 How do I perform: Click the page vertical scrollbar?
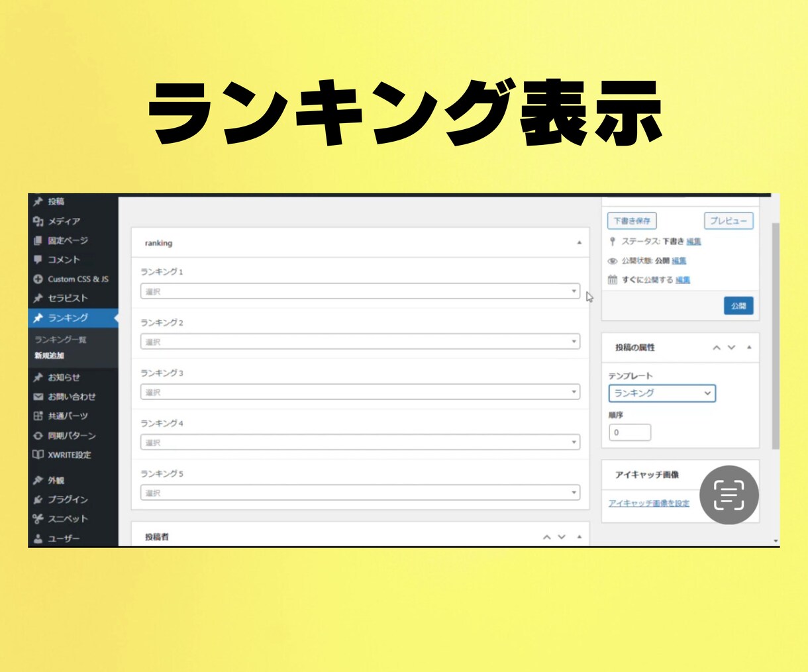776,336
